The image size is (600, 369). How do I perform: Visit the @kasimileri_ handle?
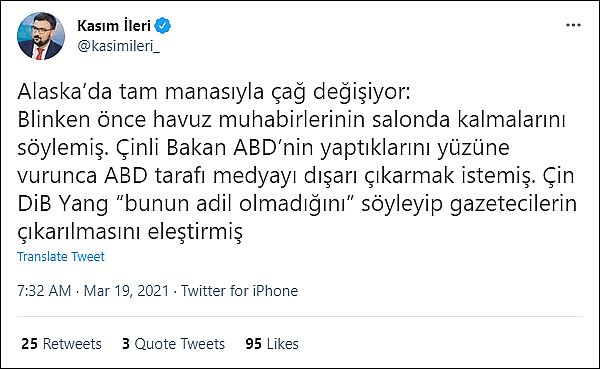pos(119,46)
